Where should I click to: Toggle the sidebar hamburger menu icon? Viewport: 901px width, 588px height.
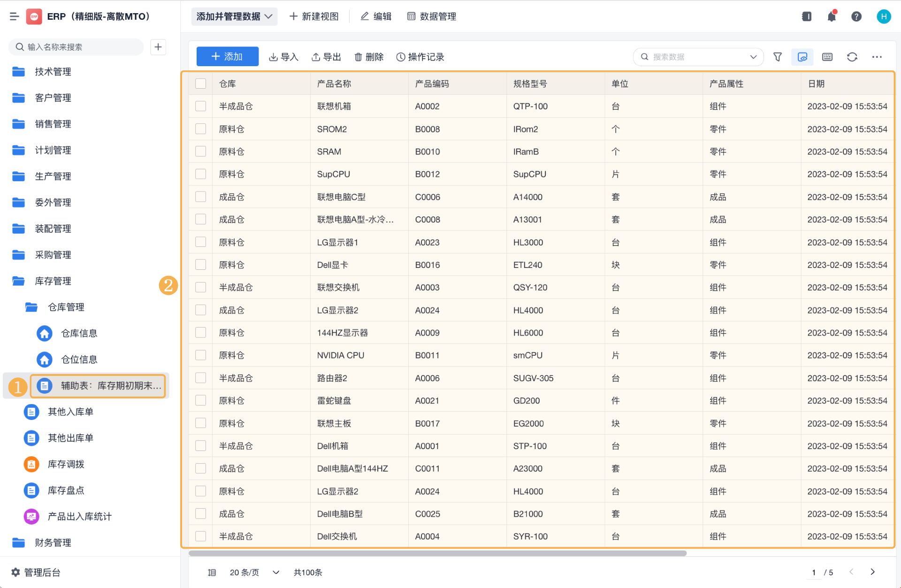point(14,16)
